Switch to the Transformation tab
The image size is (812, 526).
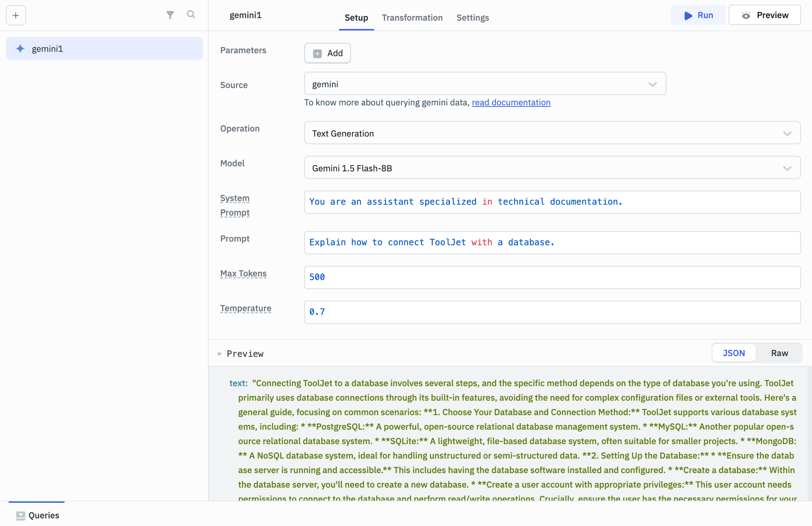(412, 17)
